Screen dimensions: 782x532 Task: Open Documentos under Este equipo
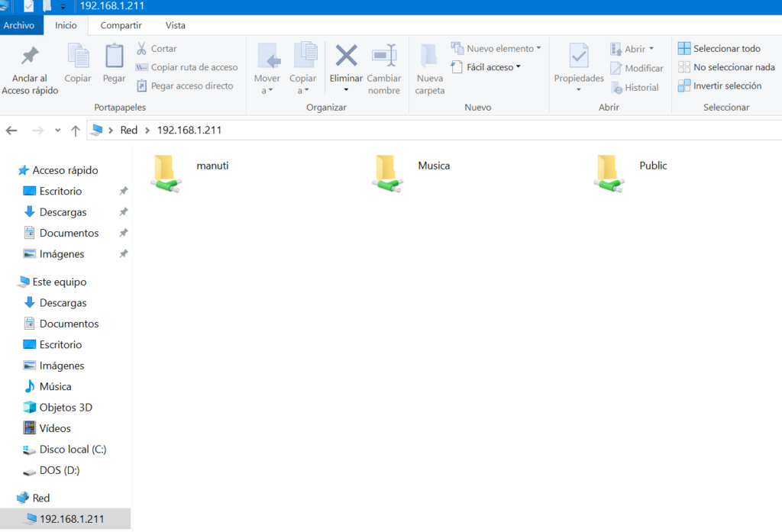(61, 324)
